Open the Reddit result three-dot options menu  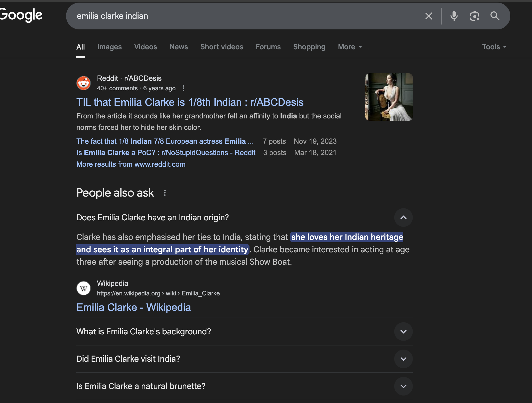coord(183,88)
